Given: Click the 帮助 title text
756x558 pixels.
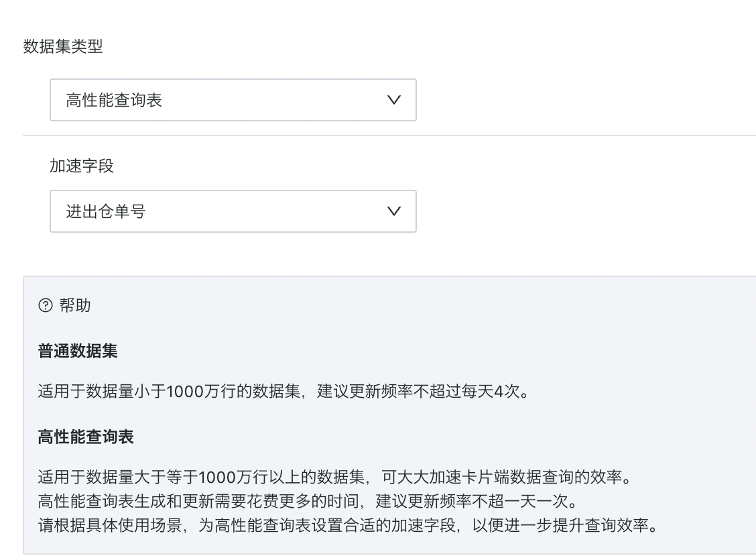Looking at the screenshot, I should coord(75,305).
